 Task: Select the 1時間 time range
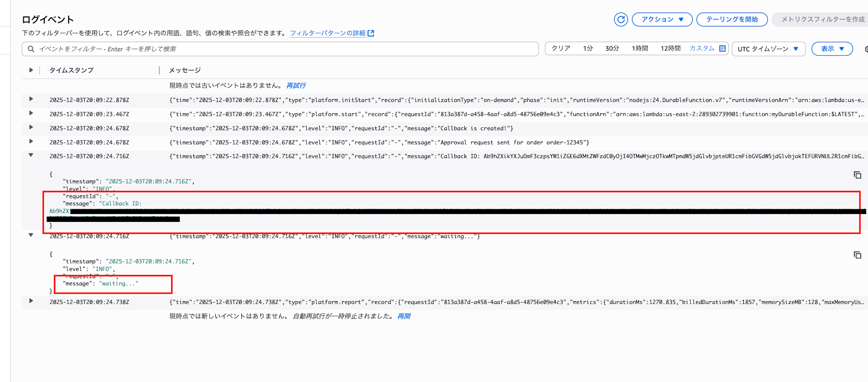(640, 49)
